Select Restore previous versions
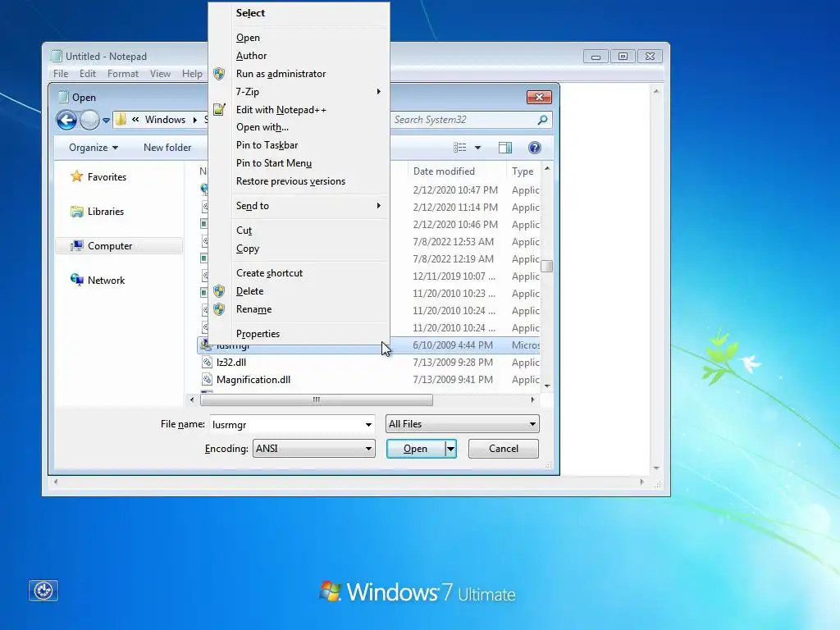The width and height of the screenshot is (840, 630). 291,181
